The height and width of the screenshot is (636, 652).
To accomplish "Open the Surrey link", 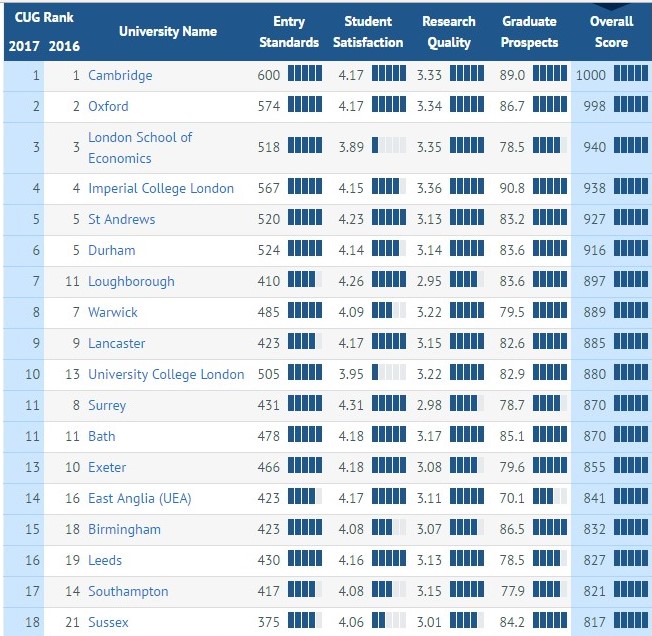I will coord(107,405).
